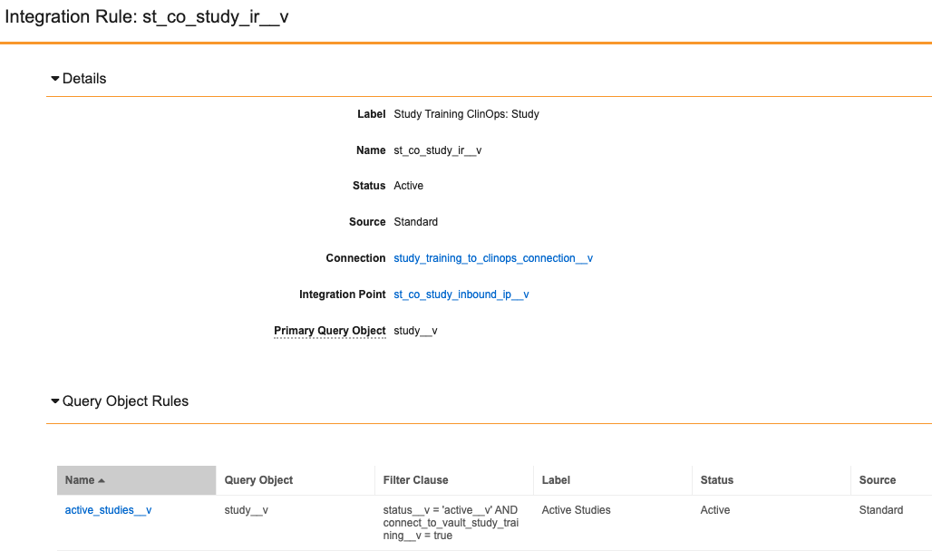
Task: Select the filter clause text in the active_studies row
Action: tap(450, 523)
